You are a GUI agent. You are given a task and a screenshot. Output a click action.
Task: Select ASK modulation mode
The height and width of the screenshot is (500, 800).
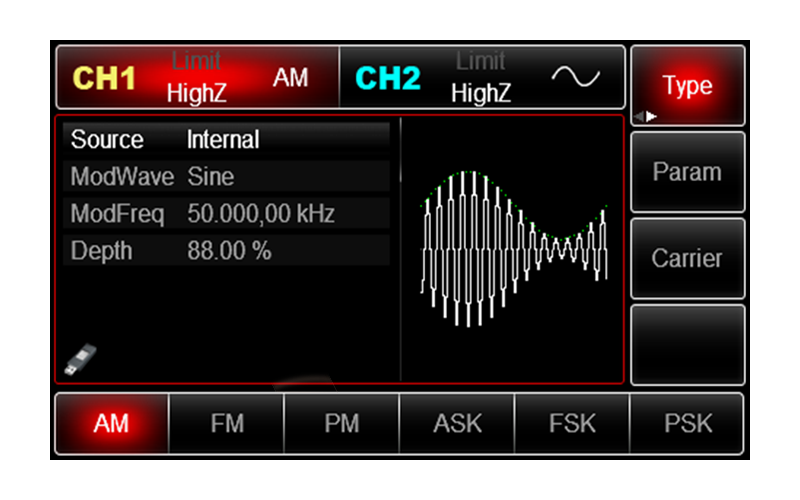(457, 423)
